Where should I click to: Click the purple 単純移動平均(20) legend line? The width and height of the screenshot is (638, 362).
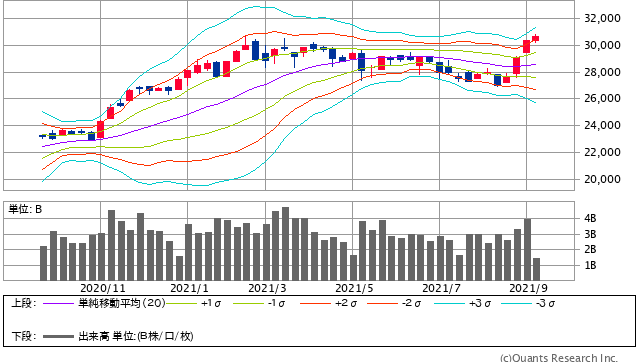point(58,304)
